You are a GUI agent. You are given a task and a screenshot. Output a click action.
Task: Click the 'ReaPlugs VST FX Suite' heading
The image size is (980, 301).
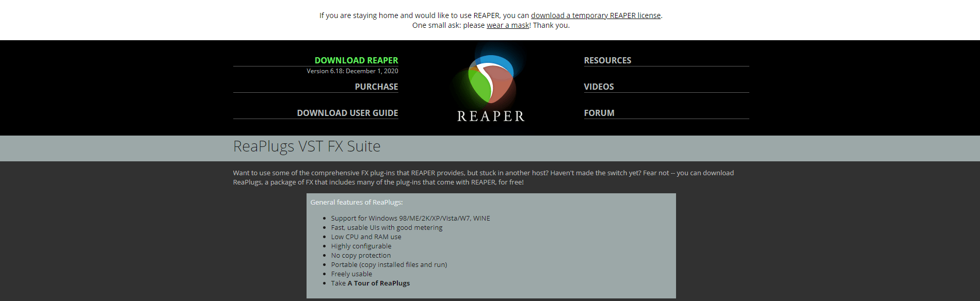[307, 146]
